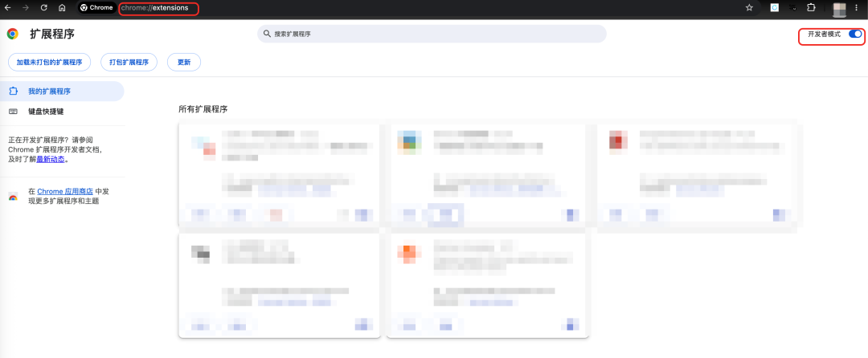Open the puzzle-piece Extensions menu in toolbar
This screenshot has width=868, height=358.
[811, 8]
